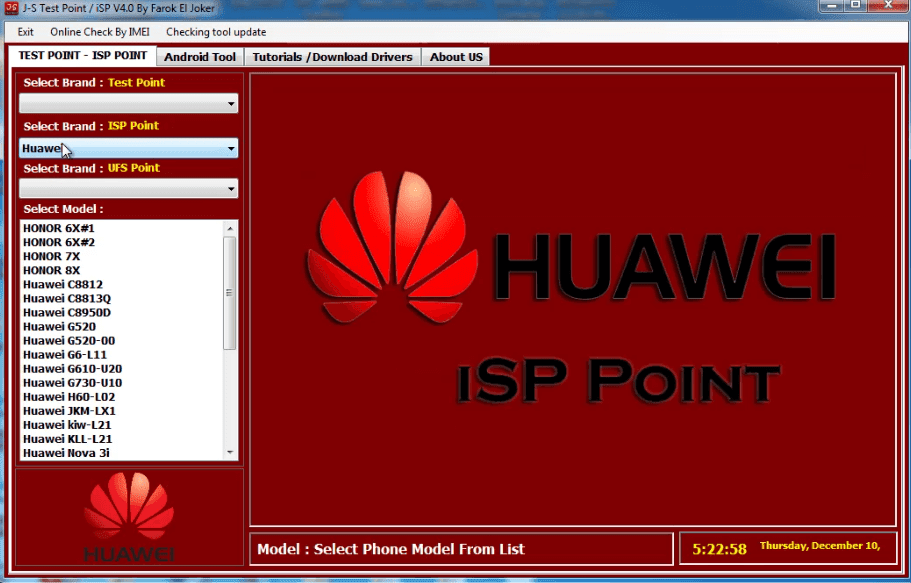
Task: Select Huawei KLL-L21 model
Action: [67, 439]
